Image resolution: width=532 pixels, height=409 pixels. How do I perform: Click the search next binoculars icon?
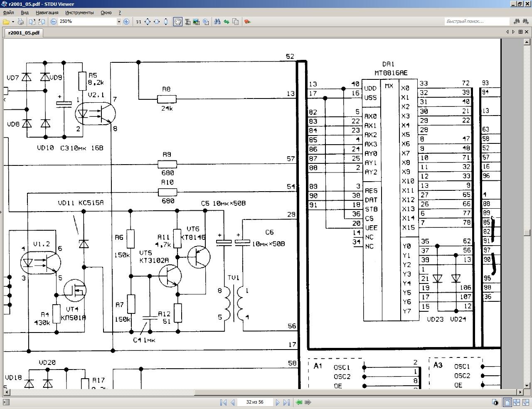(526, 21)
